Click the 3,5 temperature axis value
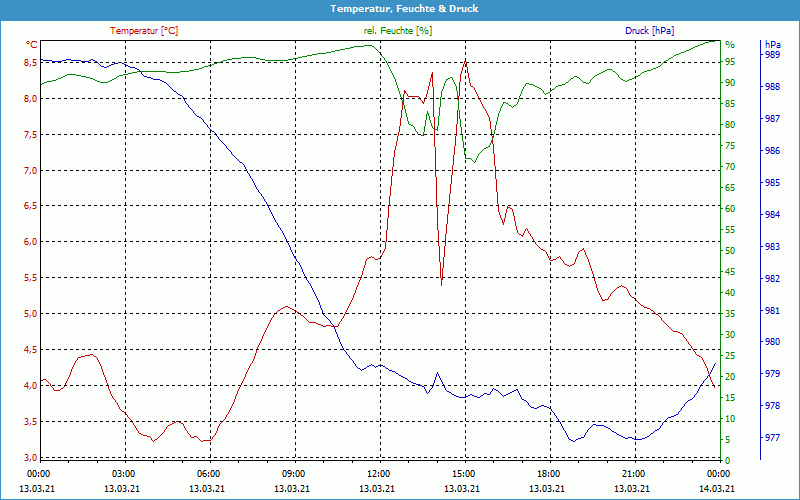This screenshot has height=500, width=800. 31,422
